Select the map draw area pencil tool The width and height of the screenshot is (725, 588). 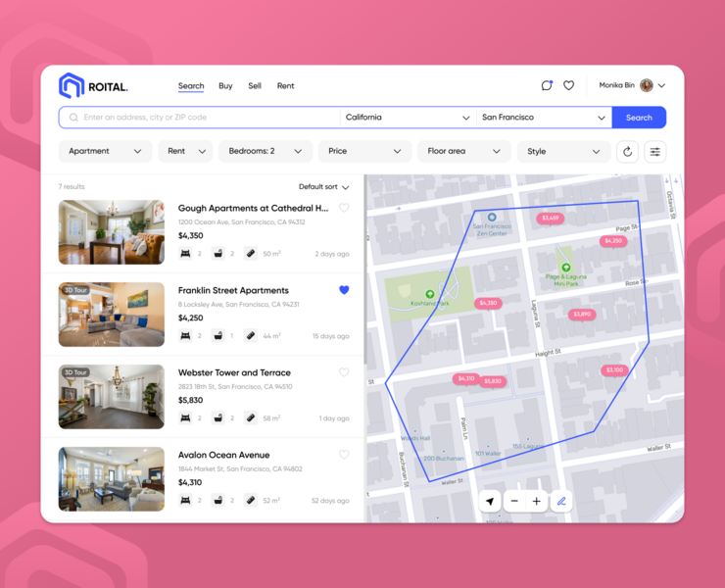coord(561,501)
